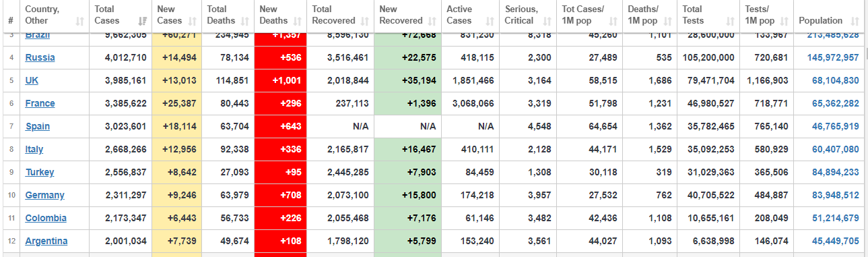
Task: Click the sort icon next to New Deaths
Action: [296, 21]
